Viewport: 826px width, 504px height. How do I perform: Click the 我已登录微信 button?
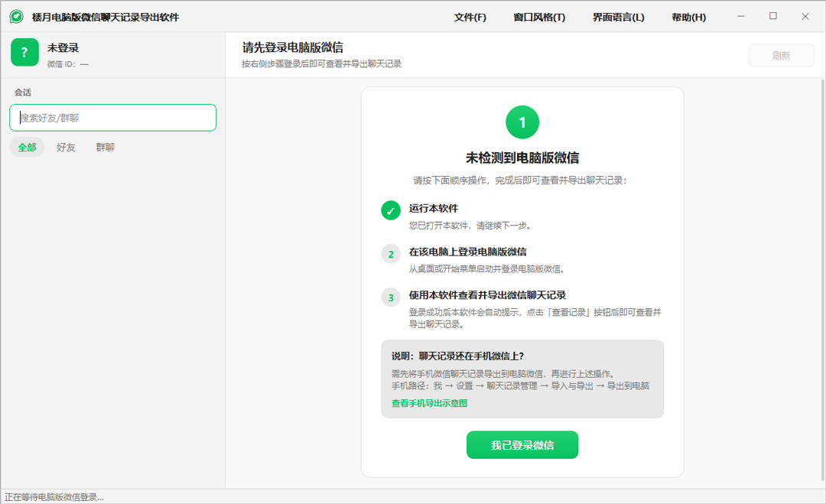click(x=522, y=445)
